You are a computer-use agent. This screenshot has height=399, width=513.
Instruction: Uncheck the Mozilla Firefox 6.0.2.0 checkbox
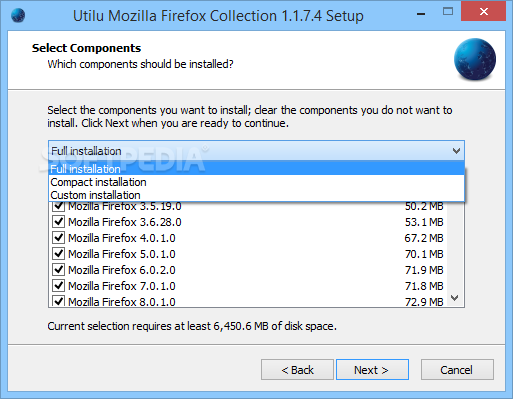coord(59,270)
